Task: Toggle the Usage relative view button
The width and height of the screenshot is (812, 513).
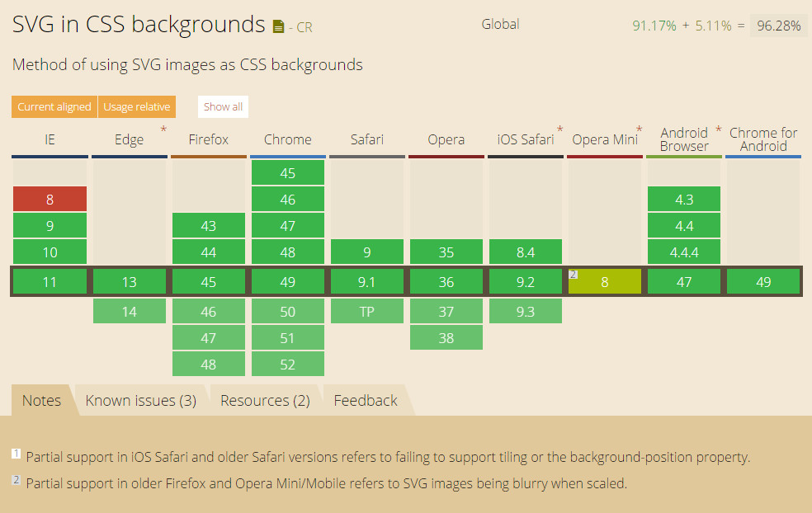Action: pyautogui.click(x=137, y=106)
